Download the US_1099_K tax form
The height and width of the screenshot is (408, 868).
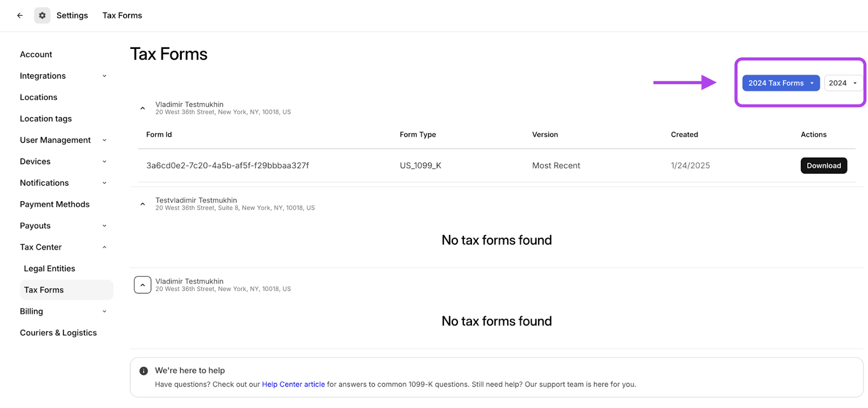point(823,165)
